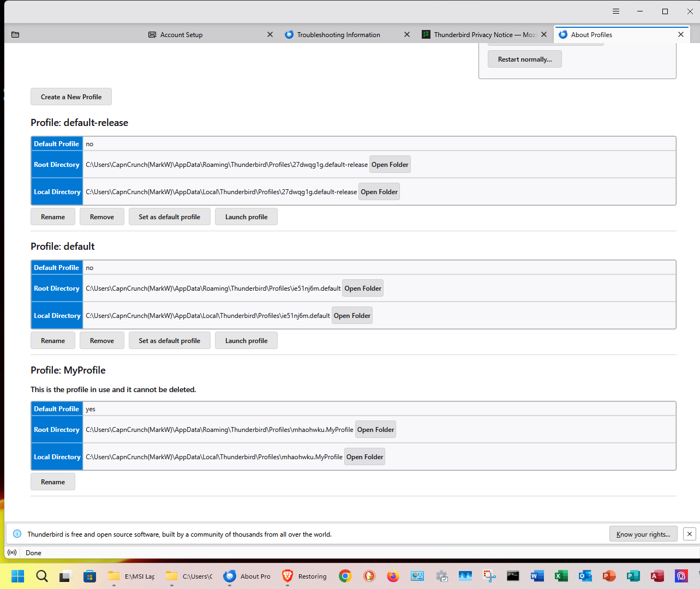
Task: Launch Microsoft Access from taskbar
Action: point(657,576)
